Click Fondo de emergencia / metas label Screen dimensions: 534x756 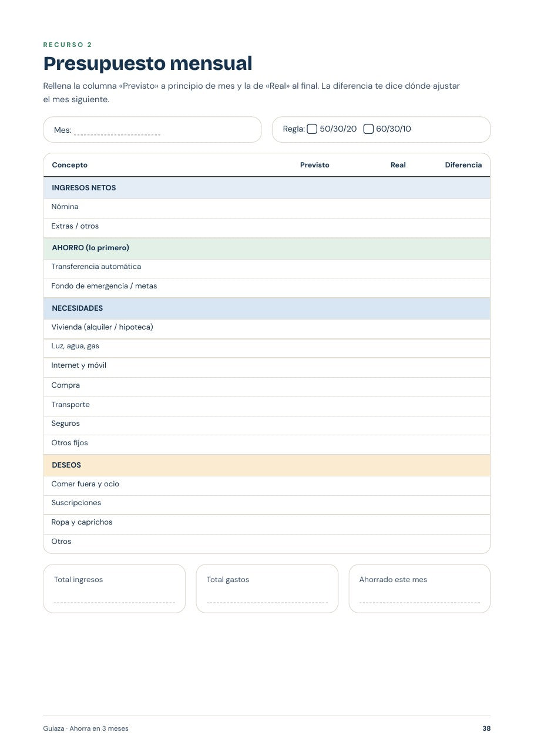pyautogui.click(x=105, y=286)
